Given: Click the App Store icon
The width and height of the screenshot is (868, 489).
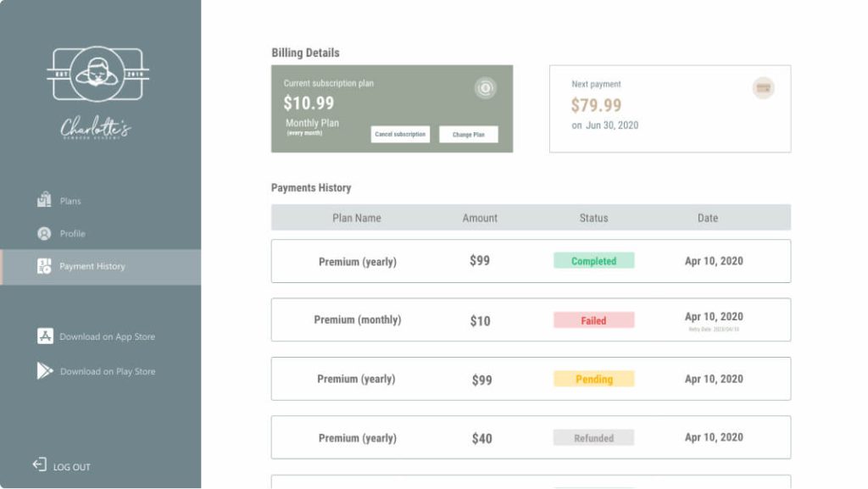Looking at the screenshot, I should [x=46, y=336].
